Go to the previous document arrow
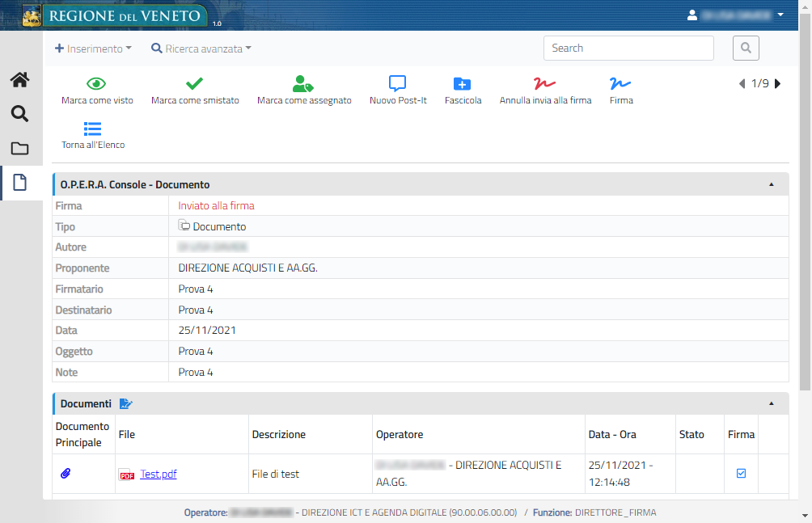Image resolution: width=812 pixels, height=523 pixels. pyautogui.click(x=742, y=84)
